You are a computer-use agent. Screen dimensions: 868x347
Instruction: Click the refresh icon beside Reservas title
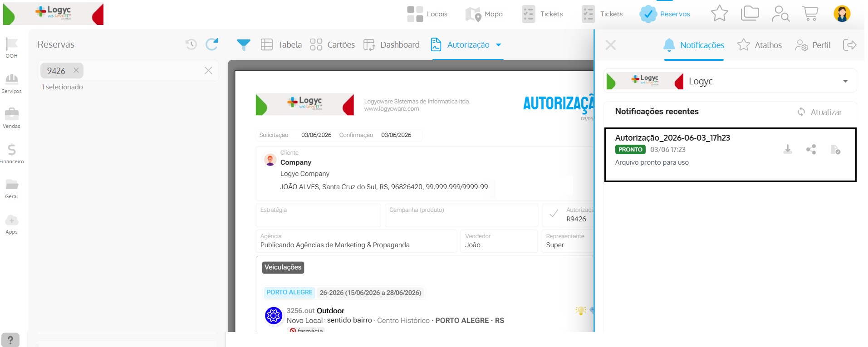212,44
